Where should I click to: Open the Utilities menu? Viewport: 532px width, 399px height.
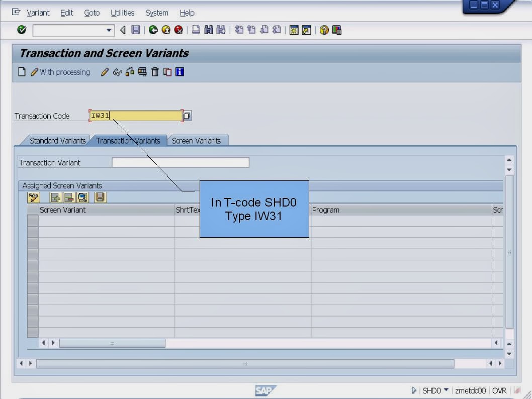122,13
